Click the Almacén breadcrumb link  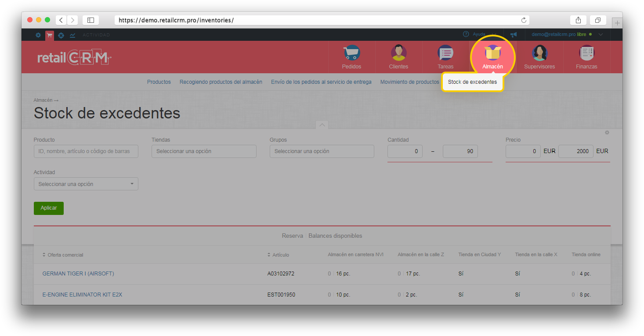point(43,100)
